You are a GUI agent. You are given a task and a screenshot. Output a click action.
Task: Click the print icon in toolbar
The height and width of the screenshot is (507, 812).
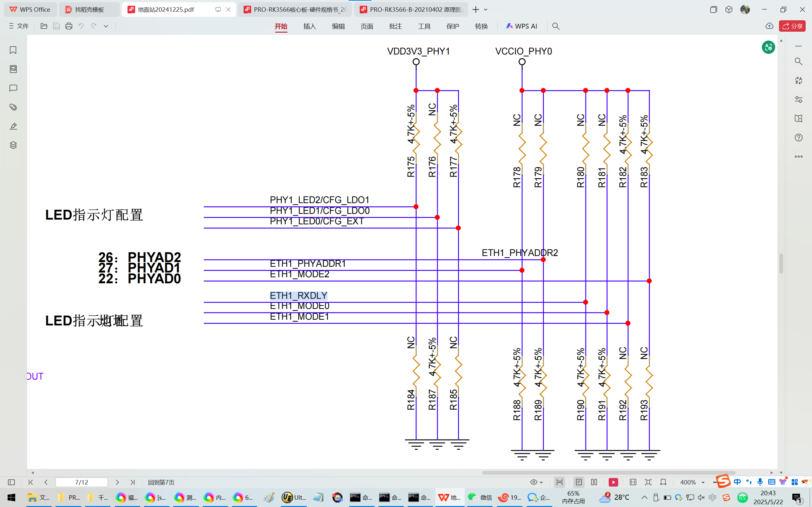69,26
